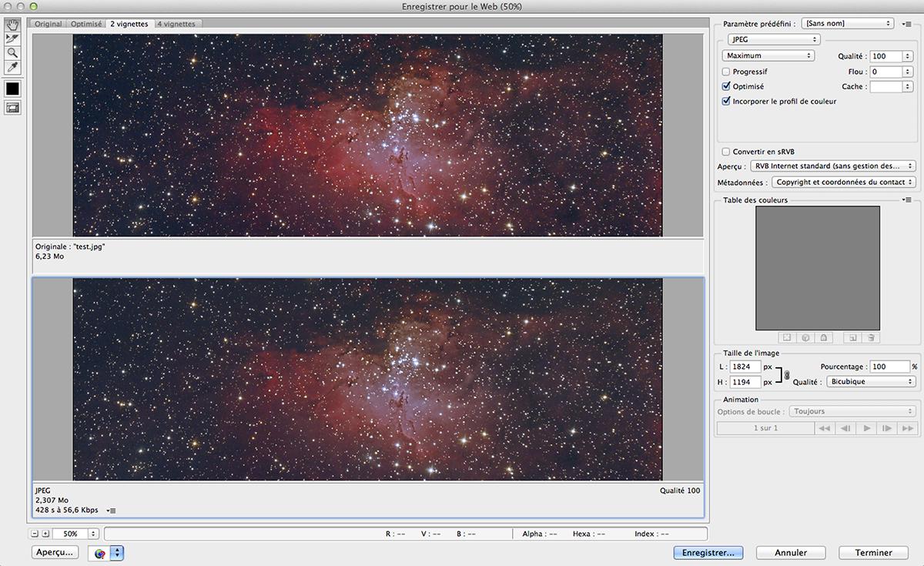Click the delete color trash icon
This screenshot has height=566, width=924.
(871, 337)
